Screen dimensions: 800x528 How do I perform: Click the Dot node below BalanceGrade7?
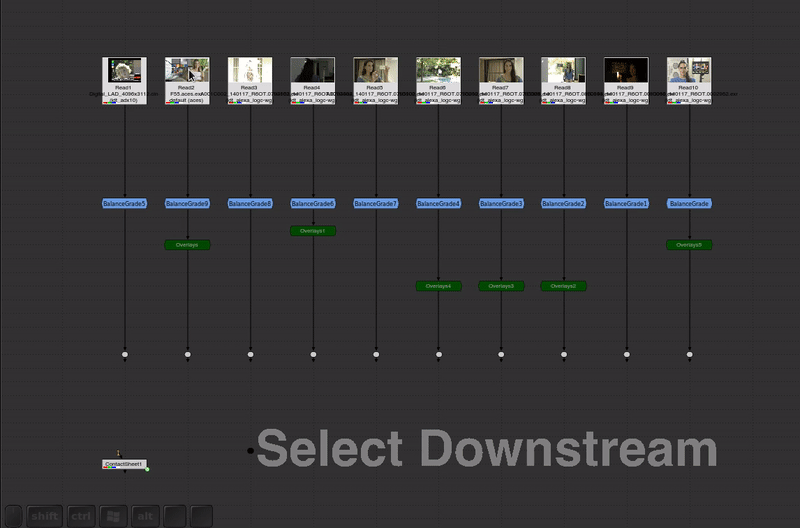pos(375,354)
